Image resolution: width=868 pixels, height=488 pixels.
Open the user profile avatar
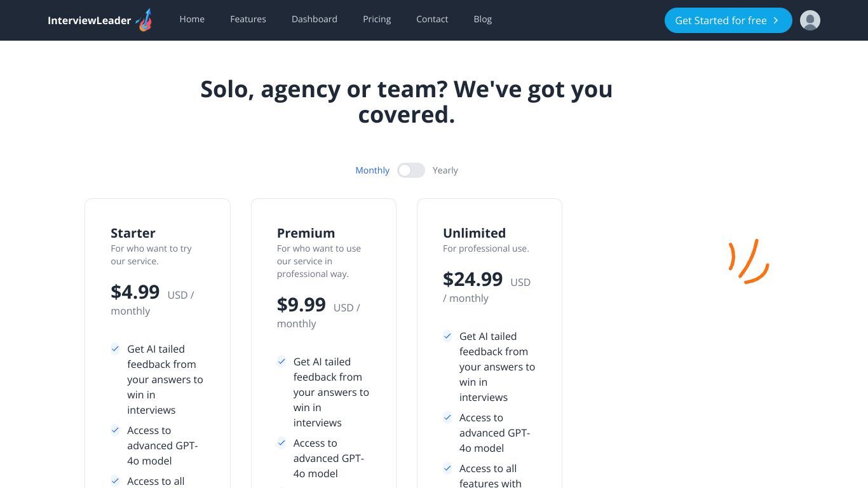(810, 20)
